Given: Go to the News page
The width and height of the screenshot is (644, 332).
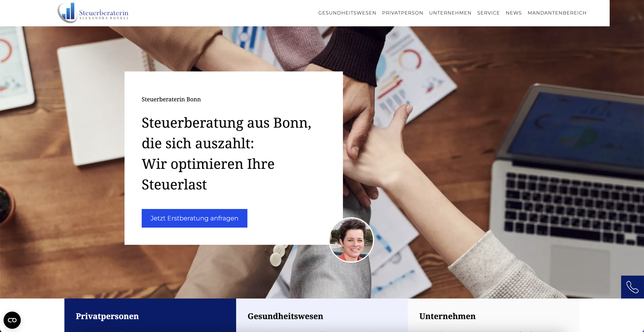Looking at the screenshot, I should point(513,13).
